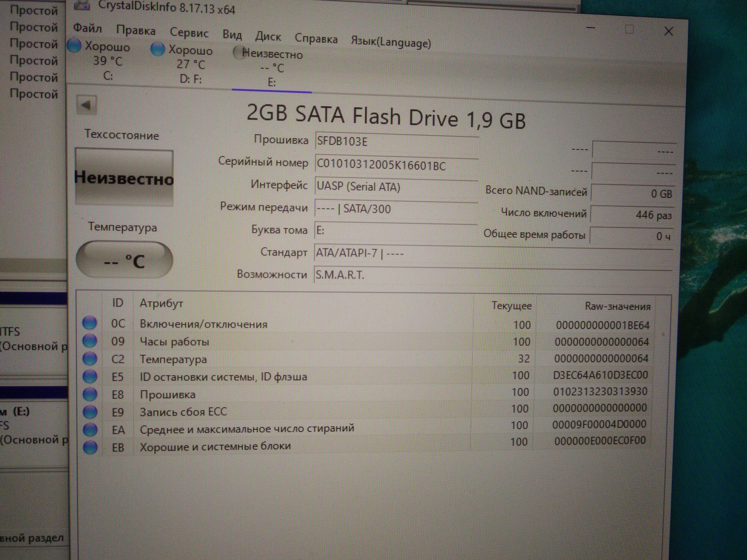Click the previous disk arrow button

[86, 105]
